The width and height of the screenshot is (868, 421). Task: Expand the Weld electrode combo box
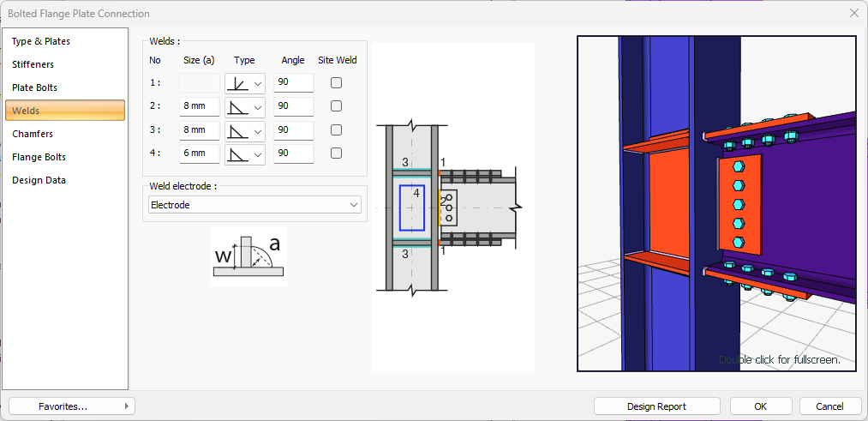pos(254,205)
